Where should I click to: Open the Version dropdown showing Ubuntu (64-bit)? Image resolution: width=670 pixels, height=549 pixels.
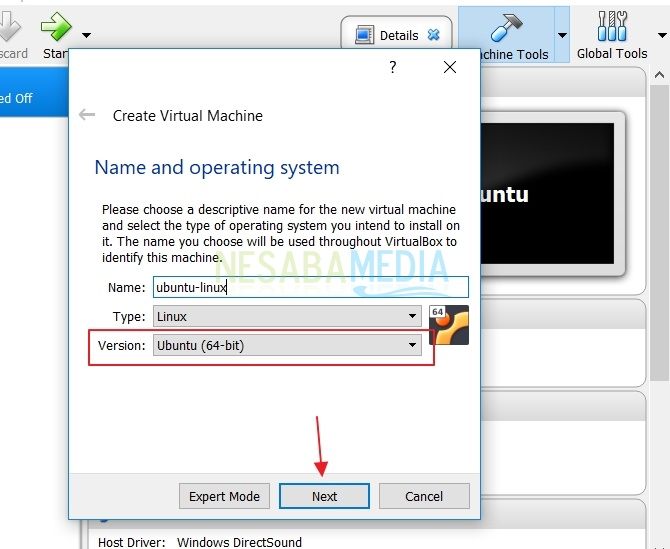click(287, 345)
